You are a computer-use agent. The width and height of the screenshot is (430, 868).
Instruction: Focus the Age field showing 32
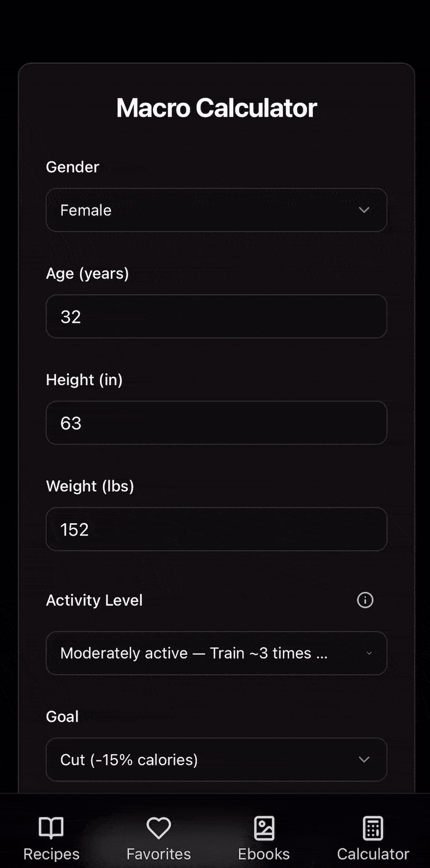216,316
